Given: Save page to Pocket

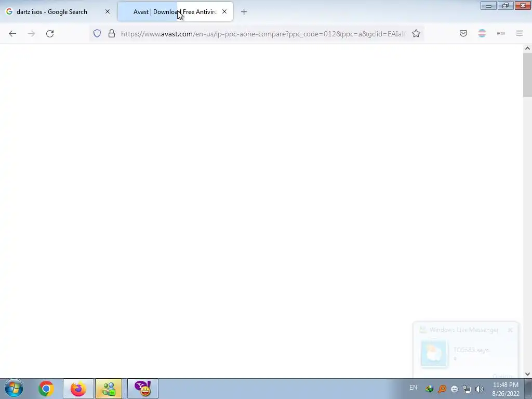Looking at the screenshot, I should (463, 33).
